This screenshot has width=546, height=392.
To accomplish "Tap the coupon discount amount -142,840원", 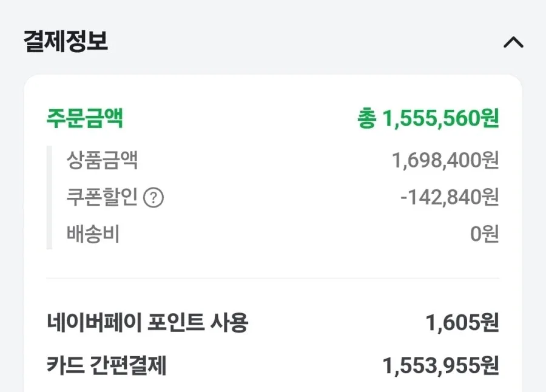I will [450, 197].
